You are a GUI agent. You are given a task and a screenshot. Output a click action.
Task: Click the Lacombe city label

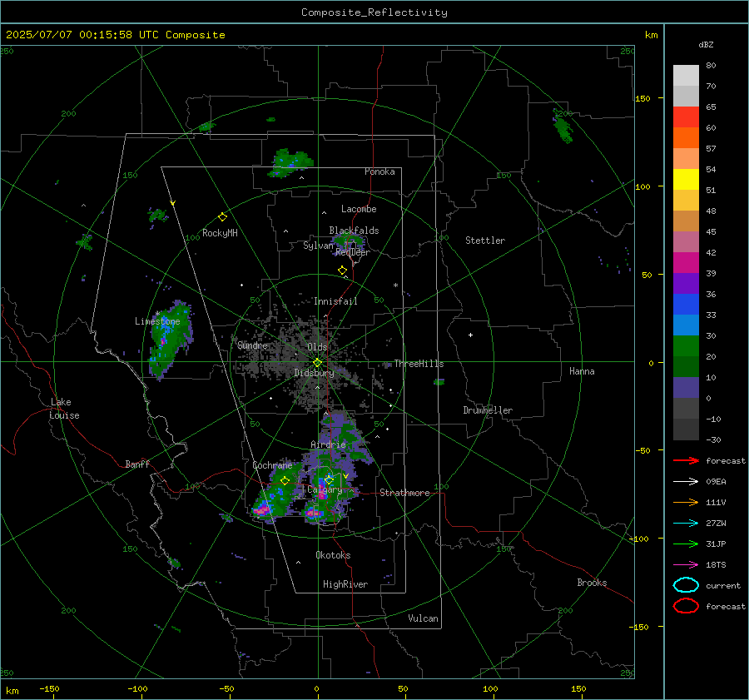pyautogui.click(x=359, y=209)
